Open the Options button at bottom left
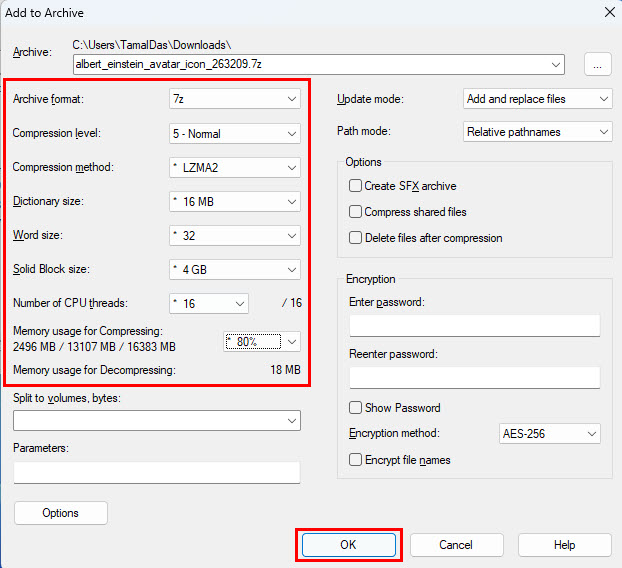The width and height of the screenshot is (622, 568). [60, 513]
